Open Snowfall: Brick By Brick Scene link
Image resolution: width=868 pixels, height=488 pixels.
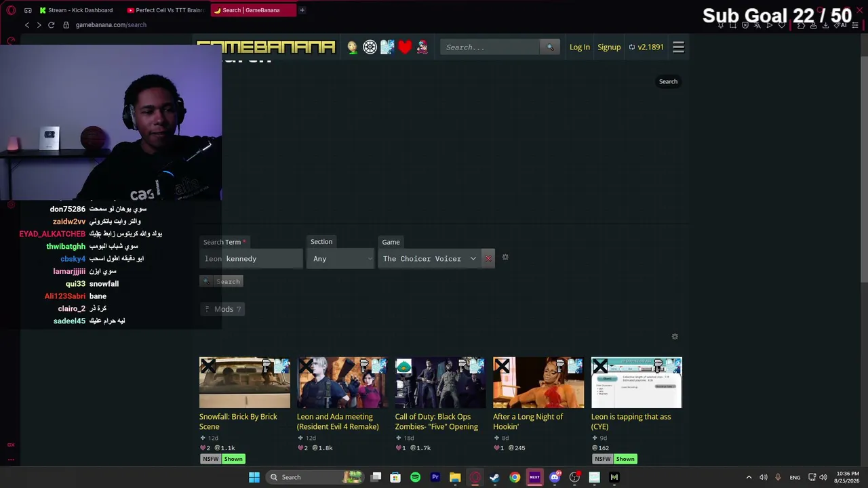coord(238,422)
